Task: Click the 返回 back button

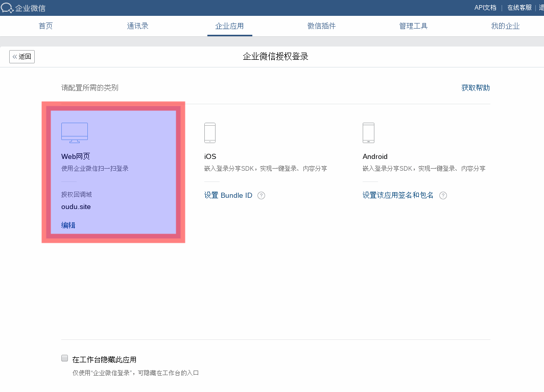Action: 22,56
